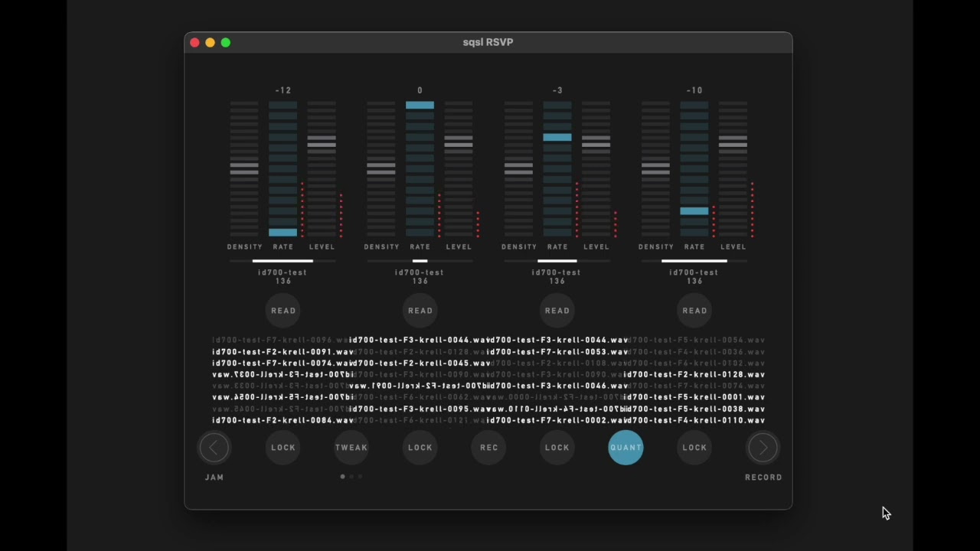Adjust LEVEL slider in the -12 channel

[x=322, y=169]
